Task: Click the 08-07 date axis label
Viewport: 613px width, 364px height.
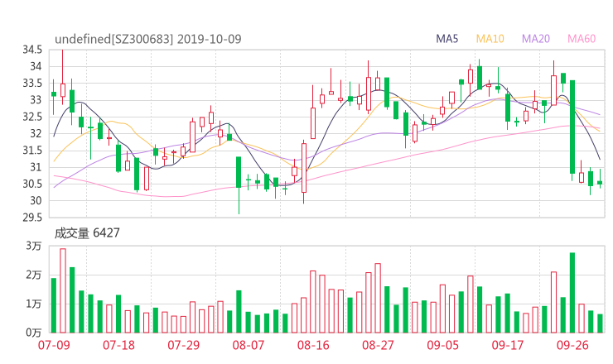Action: tap(249, 345)
